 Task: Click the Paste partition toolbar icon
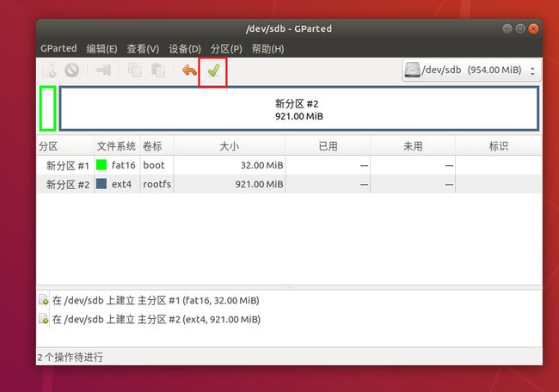158,70
